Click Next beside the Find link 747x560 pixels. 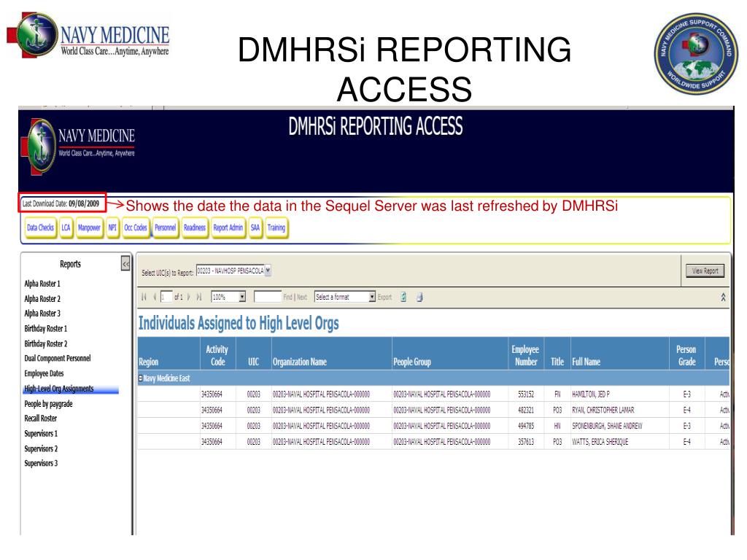[302, 297]
